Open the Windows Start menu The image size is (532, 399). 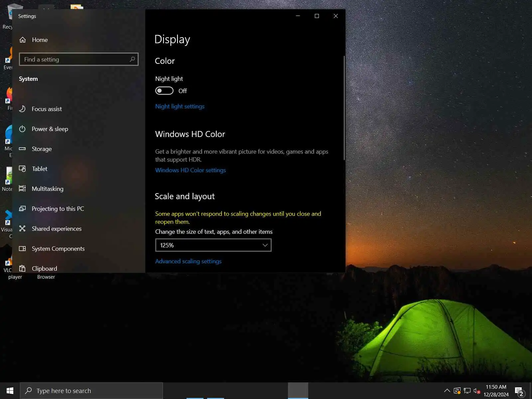[10, 391]
